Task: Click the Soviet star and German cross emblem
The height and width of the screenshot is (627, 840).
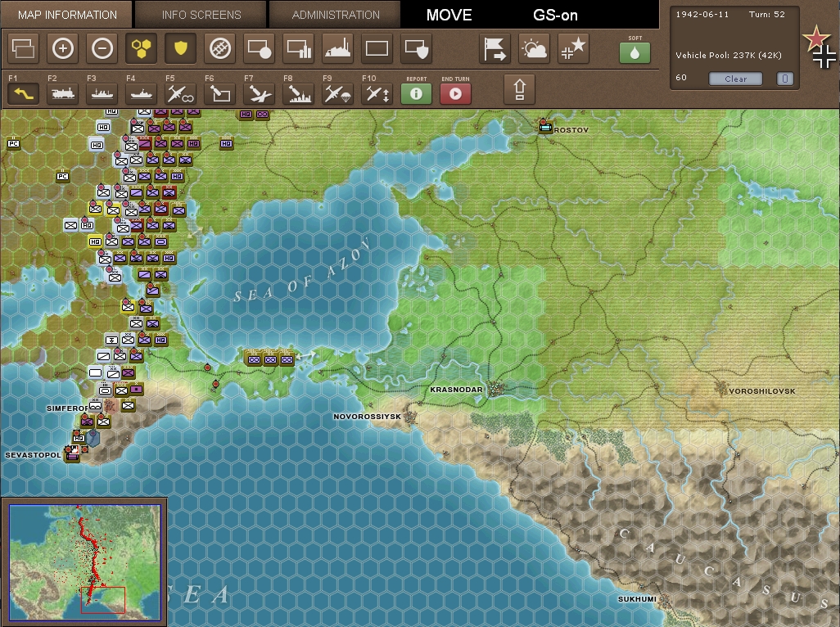Action: point(820,47)
